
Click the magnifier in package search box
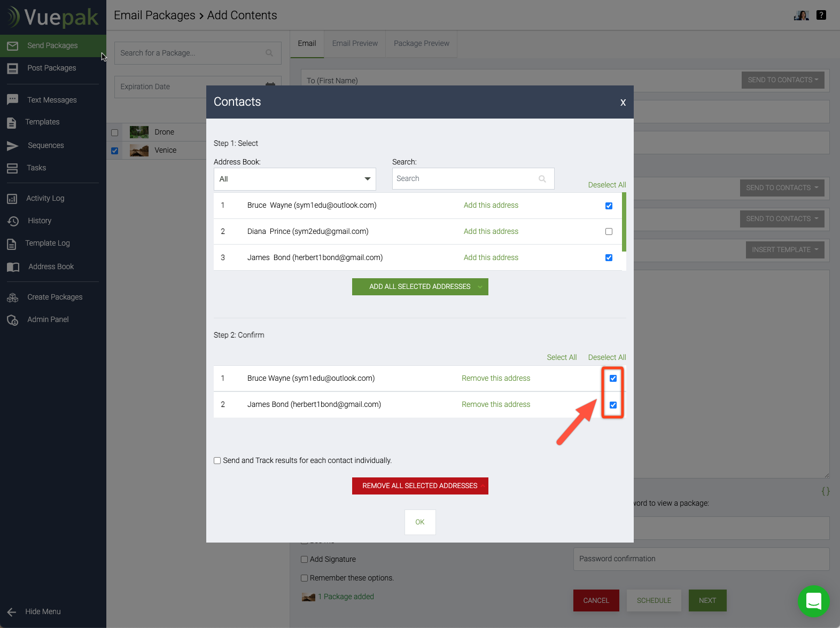269,53
